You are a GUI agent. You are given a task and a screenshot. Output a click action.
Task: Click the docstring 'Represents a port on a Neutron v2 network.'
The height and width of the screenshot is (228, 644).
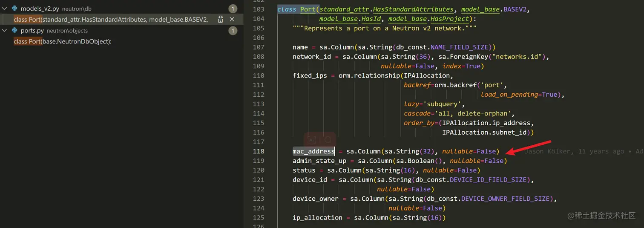pos(384,28)
